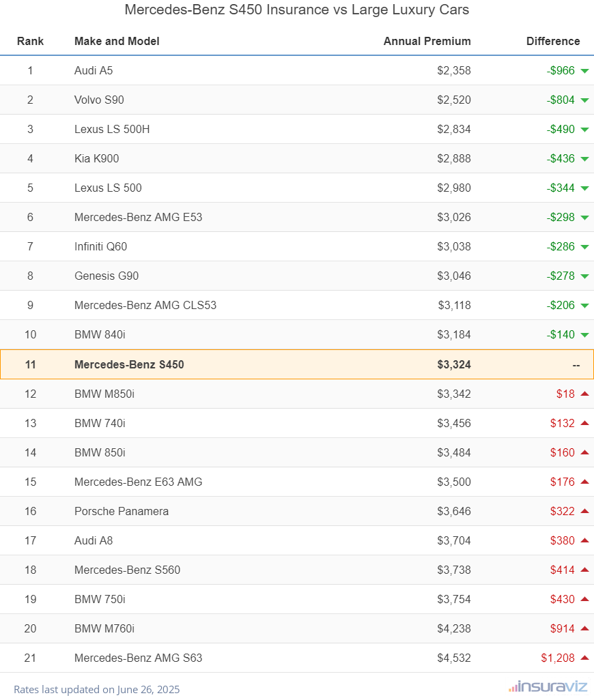Select the red up arrow in the BMW 740i row

(584, 423)
